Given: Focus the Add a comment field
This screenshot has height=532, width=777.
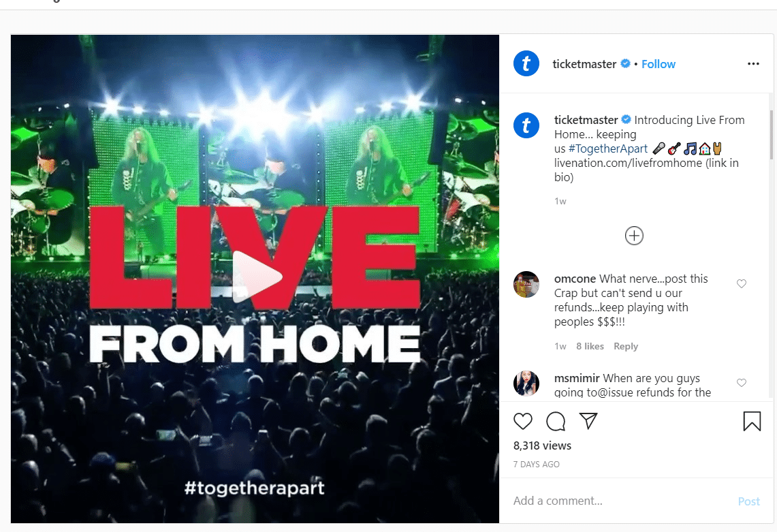Looking at the screenshot, I should tap(620, 501).
